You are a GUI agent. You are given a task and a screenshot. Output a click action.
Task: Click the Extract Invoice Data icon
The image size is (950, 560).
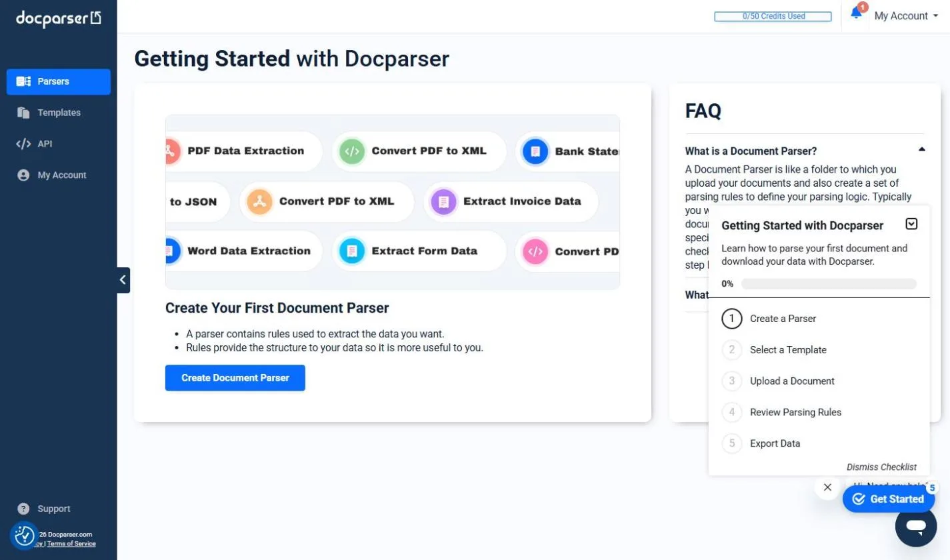(x=444, y=201)
